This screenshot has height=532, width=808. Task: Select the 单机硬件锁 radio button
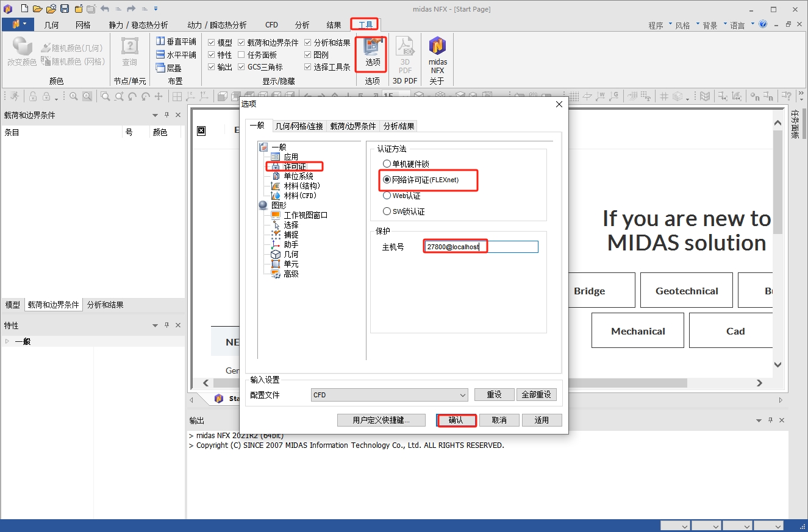(387, 164)
